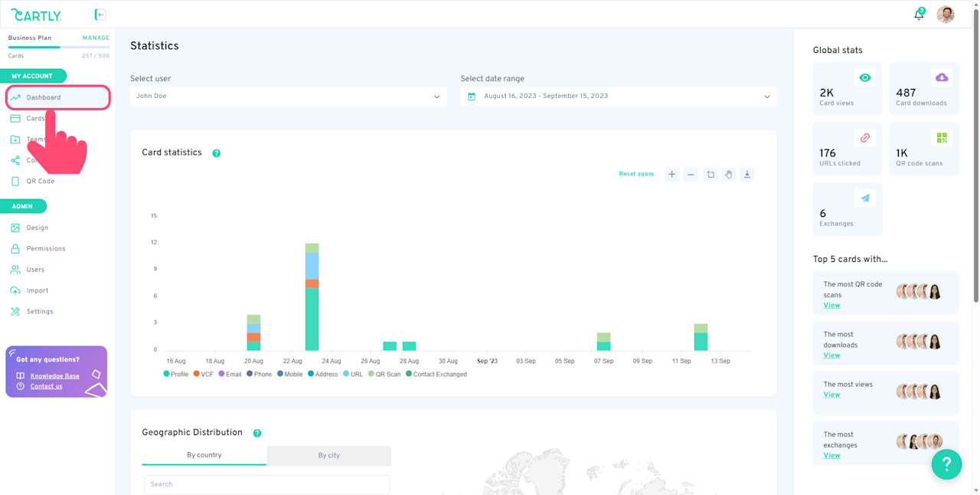Image resolution: width=980 pixels, height=495 pixels.
Task: Zoom in on the card statistics chart
Action: [671, 175]
